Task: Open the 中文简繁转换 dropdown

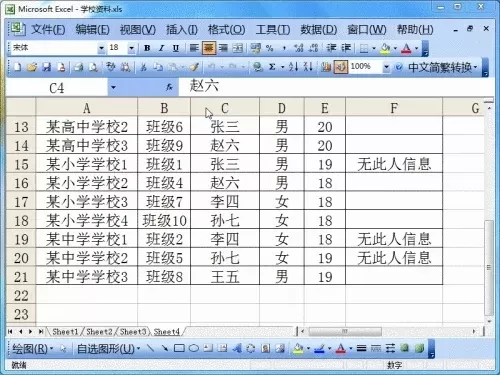Action: (442, 67)
